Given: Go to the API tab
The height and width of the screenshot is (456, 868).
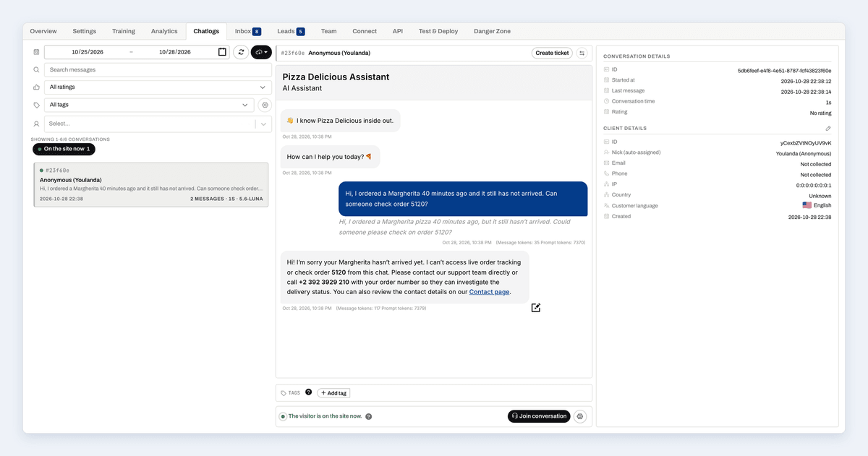Looking at the screenshot, I should point(398,31).
